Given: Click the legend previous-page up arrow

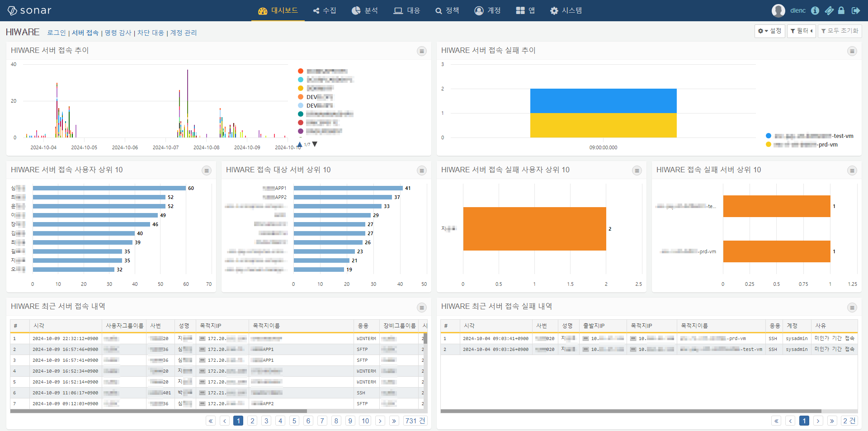Looking at the screenshot, I should (x=299, y=144).
